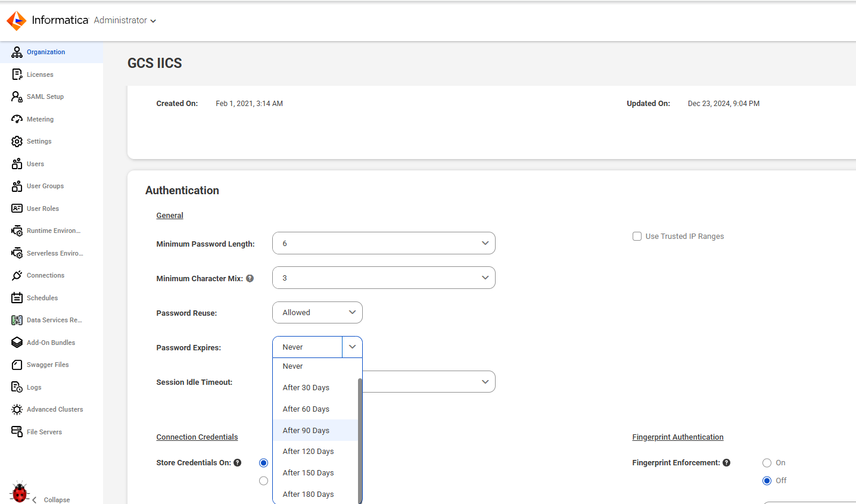Choose After 30 Days option
The image size is (856, 504).
[316, 388]
